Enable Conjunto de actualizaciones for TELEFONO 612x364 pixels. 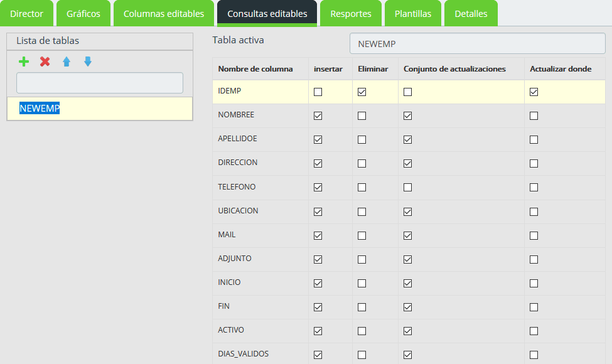pos(407,188)
